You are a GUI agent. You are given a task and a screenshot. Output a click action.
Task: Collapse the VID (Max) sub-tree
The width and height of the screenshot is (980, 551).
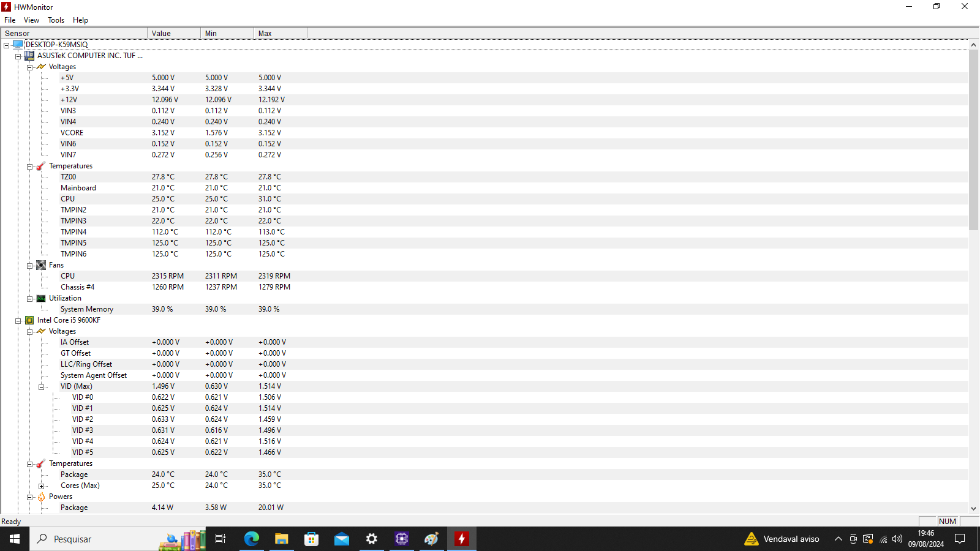(41, 387)
